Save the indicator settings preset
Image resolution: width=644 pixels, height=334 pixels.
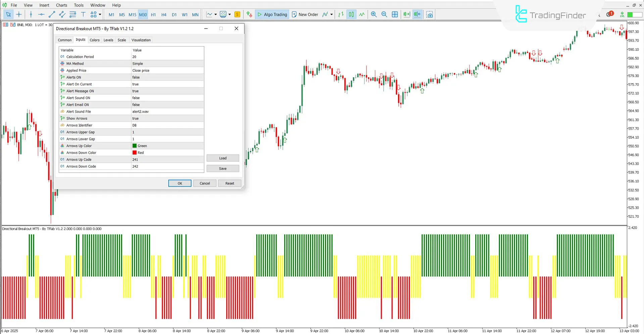[x=222, y=168]
